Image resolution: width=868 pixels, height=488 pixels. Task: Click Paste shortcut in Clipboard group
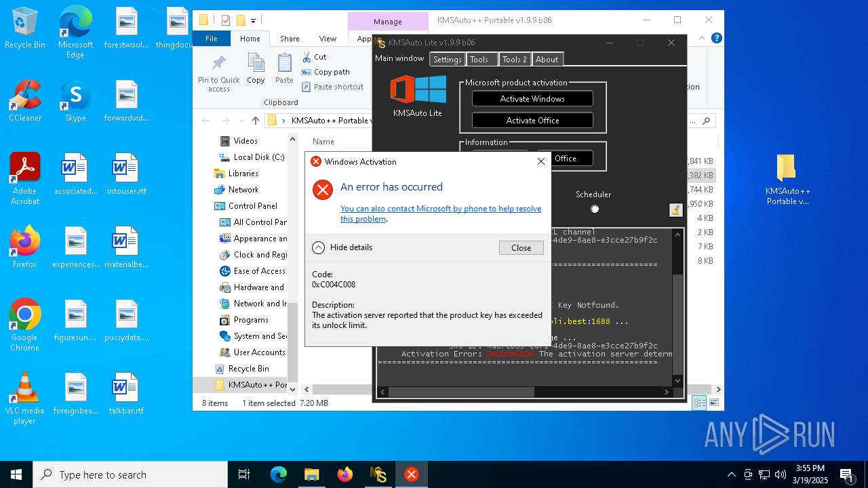click(x=333, y=87)
